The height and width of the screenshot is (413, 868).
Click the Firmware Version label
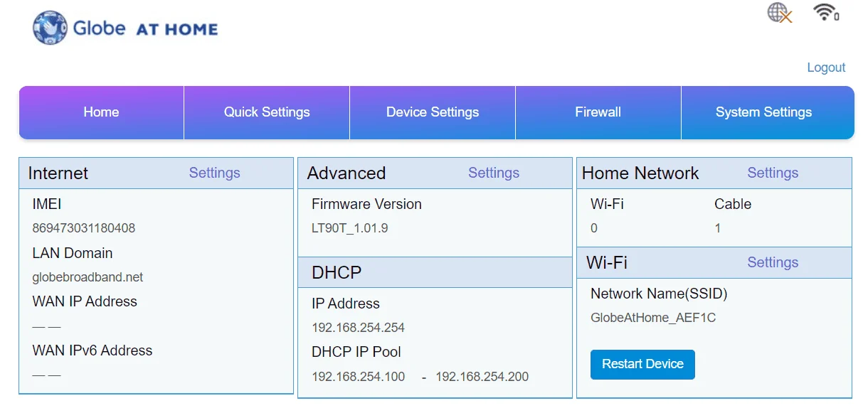tap(366, 204)
